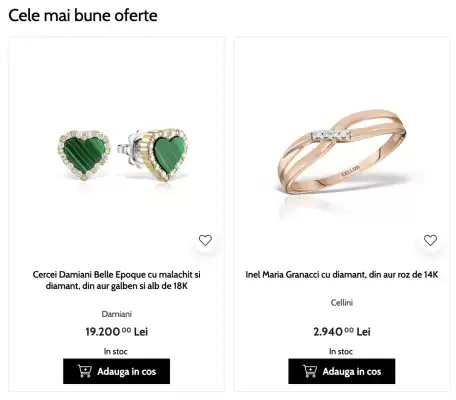Click the Cellini brand name
The image size is (456, 400).
(x=342, y=303)
